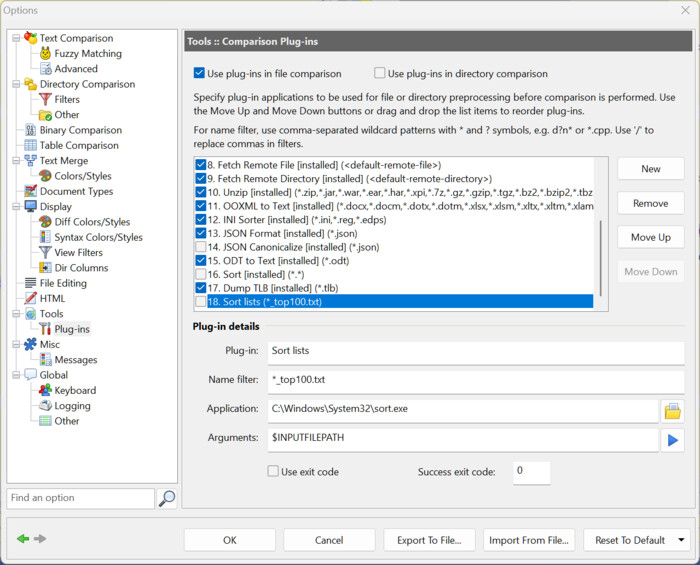Move the selected plug-in up
Viewport: 700px width, 565px height.
[x=650, y=237]
